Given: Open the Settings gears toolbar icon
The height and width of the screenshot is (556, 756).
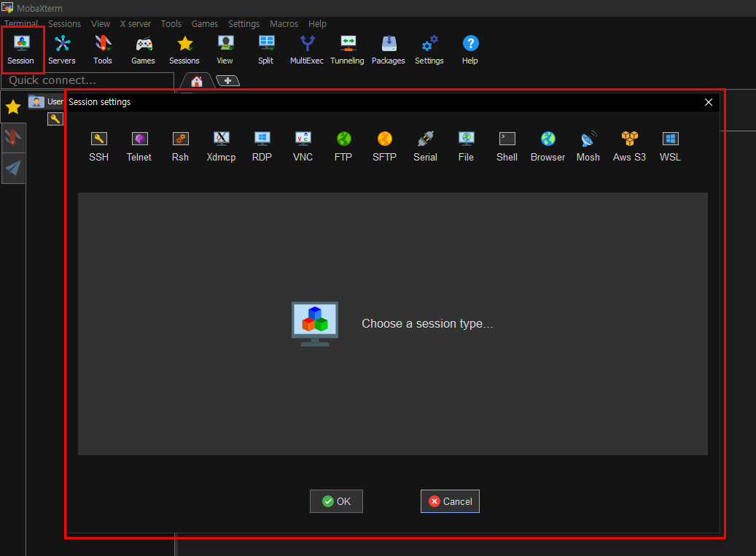Looking at the screenshot, I should pos(429,50).
